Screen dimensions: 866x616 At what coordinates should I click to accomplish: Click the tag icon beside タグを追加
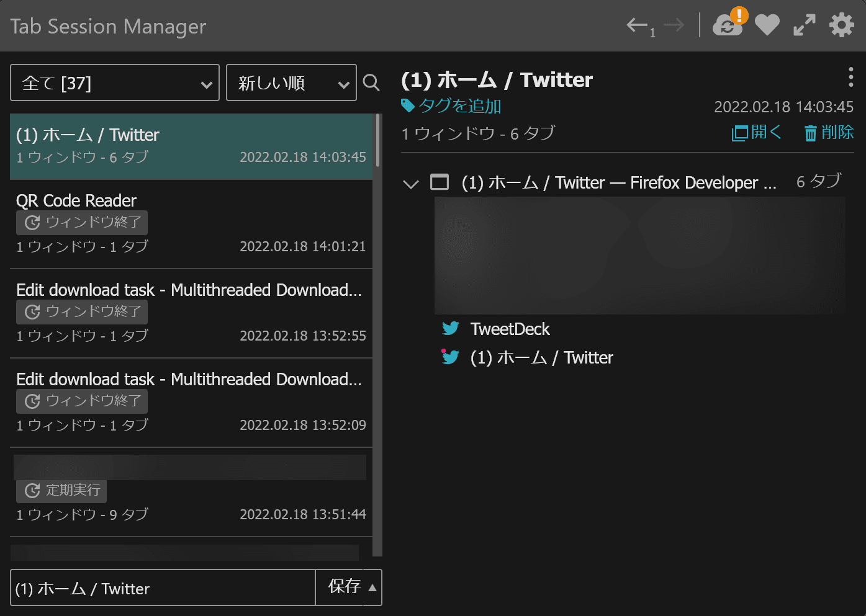(x=408, y=105)
